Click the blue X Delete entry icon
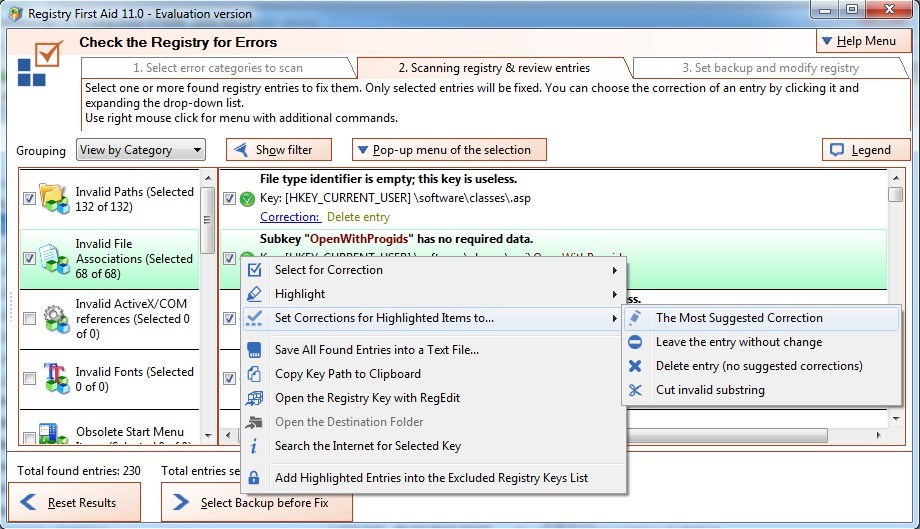The image size is (920, 529). [635, 366]
